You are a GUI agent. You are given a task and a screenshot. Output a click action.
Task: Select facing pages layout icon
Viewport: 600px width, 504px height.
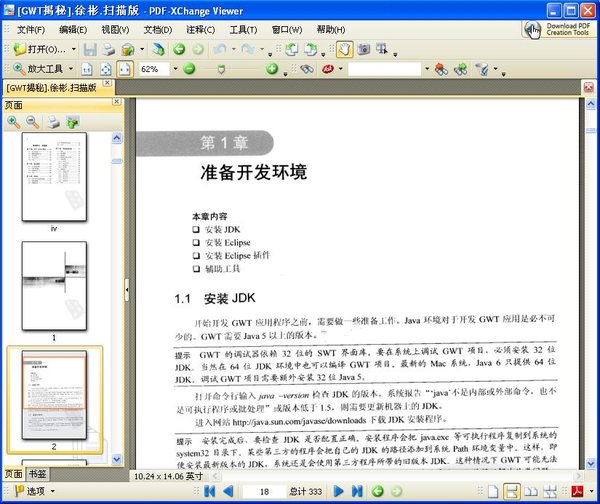[x=531, y=491]
